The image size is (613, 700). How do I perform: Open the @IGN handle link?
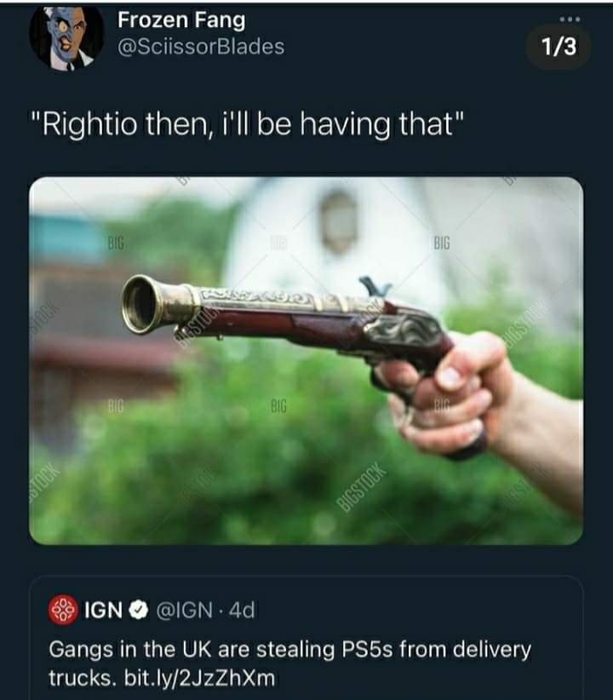pos(184,610)
